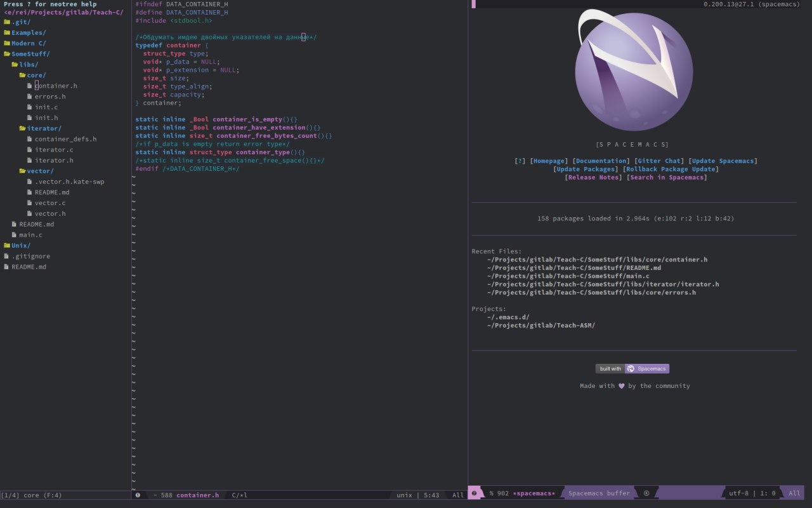
Task: Open the Gitter Chat link
Action: (658, 161)
